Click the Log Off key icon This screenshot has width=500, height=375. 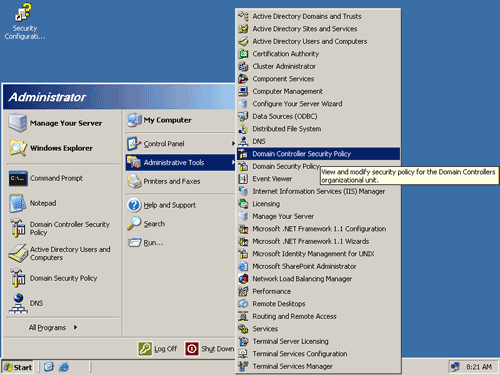click(x=145, y=349)
